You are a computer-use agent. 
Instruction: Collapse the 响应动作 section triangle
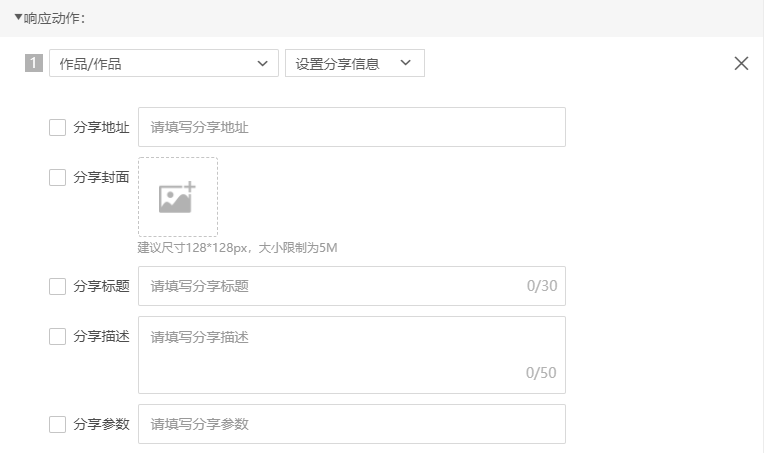click(18, 18)
